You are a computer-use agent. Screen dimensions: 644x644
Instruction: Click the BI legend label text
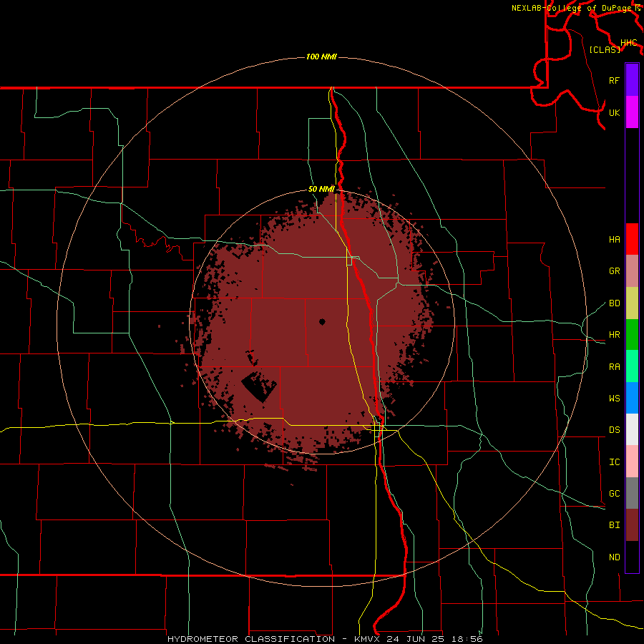(615, 525)
